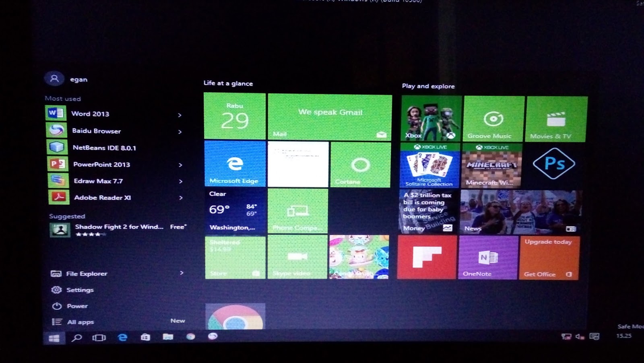Expand Adobe Reader XI jump list arrow
The height and width of the screenshot is (363, 644).
[x=181, y=198]
